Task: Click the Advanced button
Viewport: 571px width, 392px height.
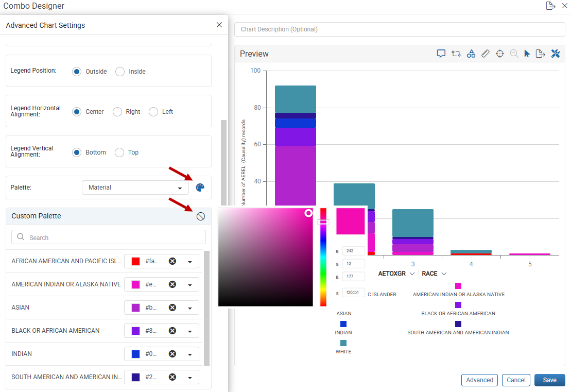Action: click(479, 380)
